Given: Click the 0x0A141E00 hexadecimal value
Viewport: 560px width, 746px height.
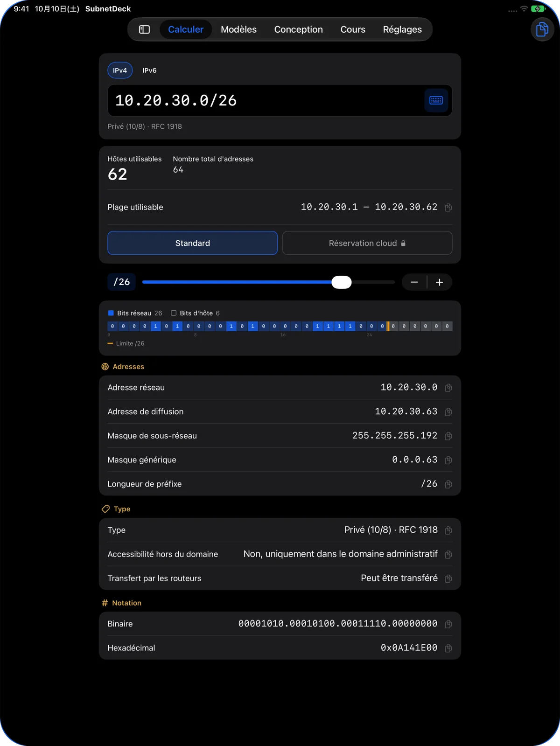Looking at the screenshot, I should (409, 648).
